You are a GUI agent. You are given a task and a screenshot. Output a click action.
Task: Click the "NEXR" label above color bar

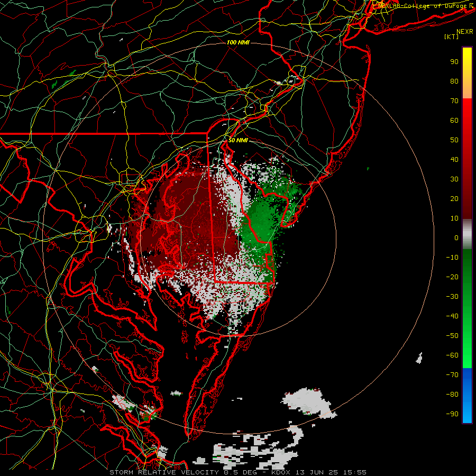tap(464, 32)
